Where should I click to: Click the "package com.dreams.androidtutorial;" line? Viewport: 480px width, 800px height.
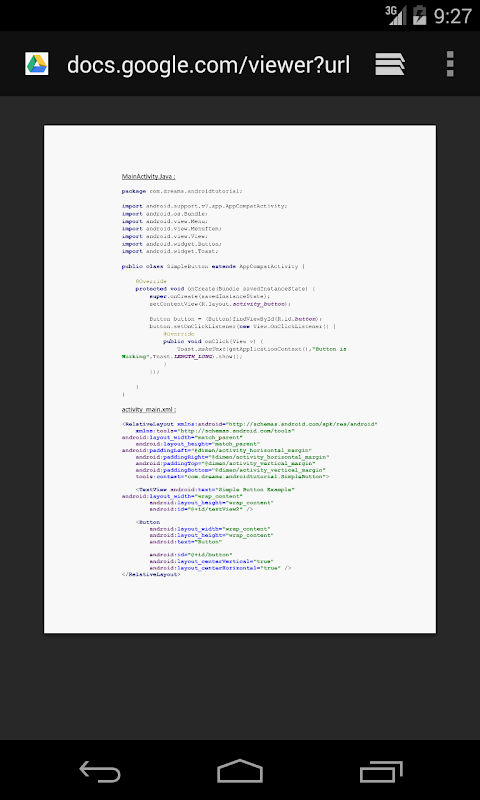[182, 191]
